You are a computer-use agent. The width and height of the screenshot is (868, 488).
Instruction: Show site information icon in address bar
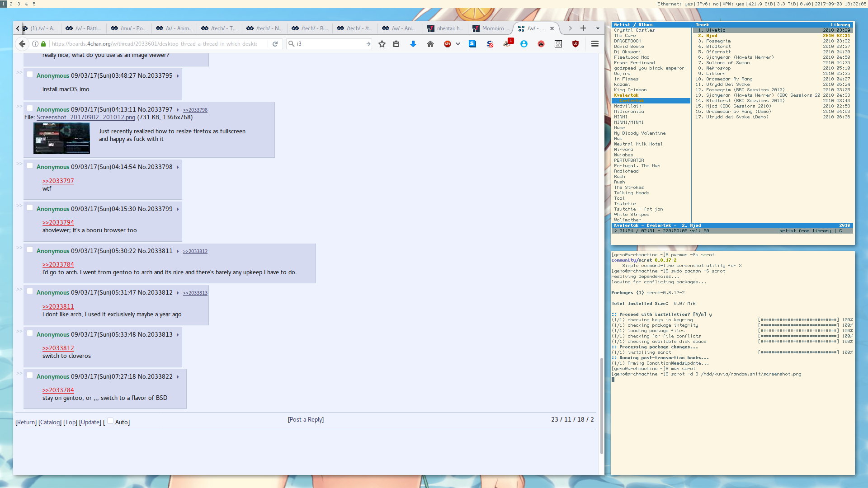pyautogui.click(x=35, y=44)
